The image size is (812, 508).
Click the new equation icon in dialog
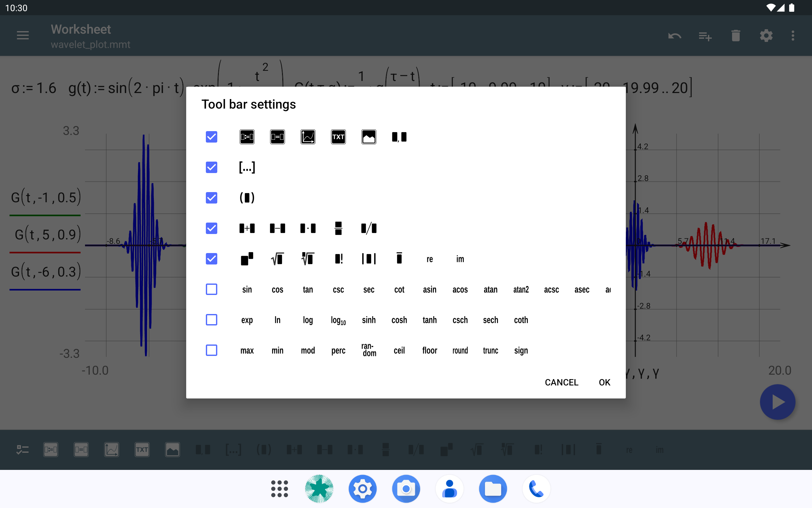click(x=247, y=137)
